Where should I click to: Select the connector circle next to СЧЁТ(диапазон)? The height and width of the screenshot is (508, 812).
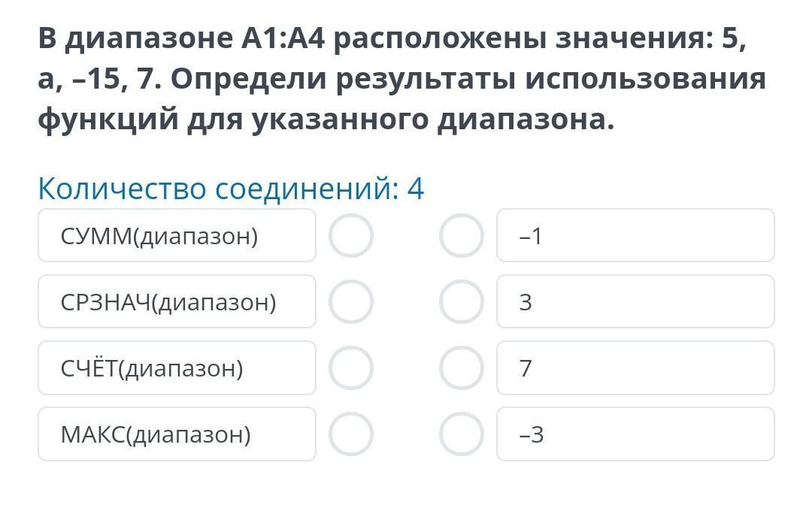click(350, 368)
